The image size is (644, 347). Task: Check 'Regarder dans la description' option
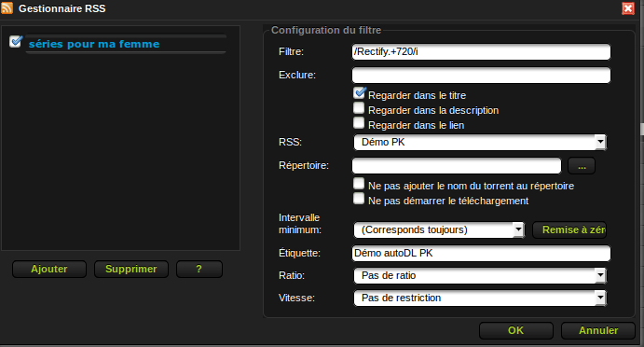pyautogui.click(x=359, y=107)
